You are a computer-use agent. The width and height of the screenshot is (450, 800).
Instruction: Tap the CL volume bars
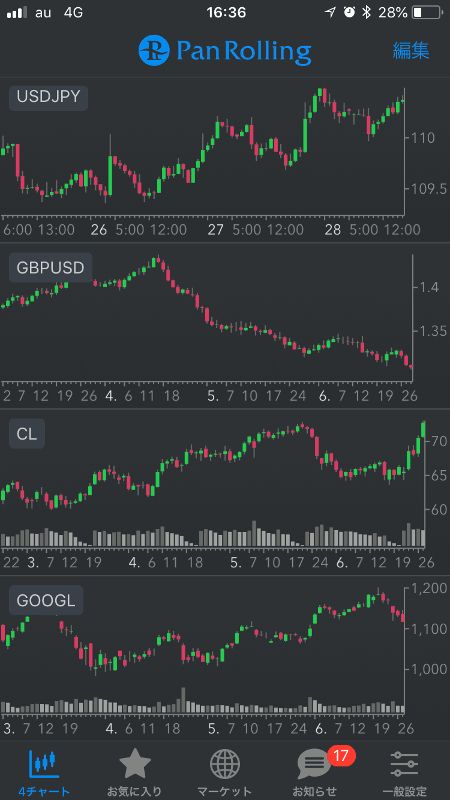point(212,535)
